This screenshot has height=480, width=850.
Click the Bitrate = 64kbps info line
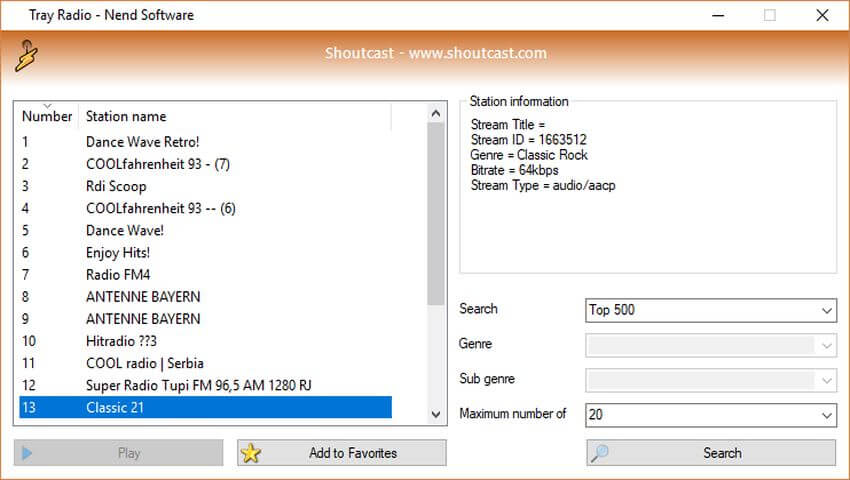tap(514, 170)
